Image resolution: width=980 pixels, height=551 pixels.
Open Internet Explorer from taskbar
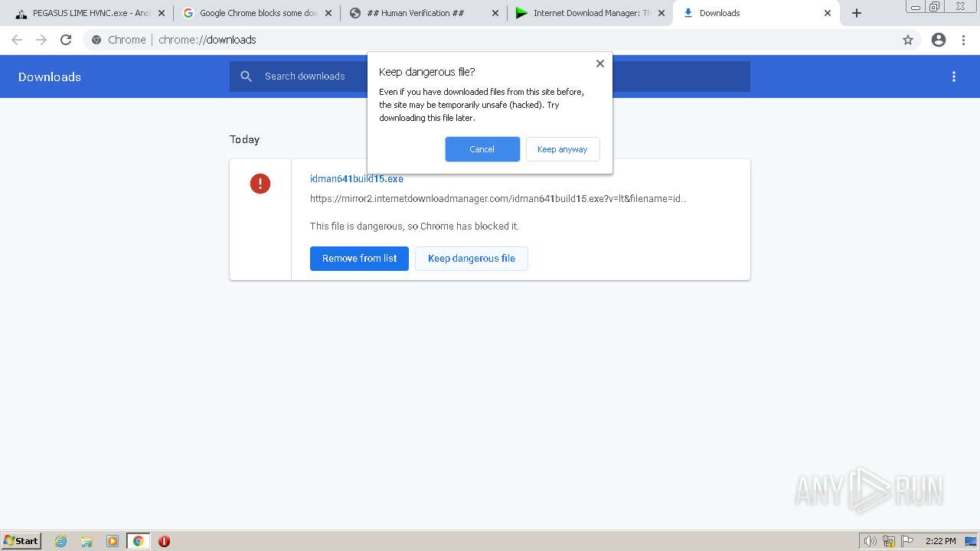[61, 541]
